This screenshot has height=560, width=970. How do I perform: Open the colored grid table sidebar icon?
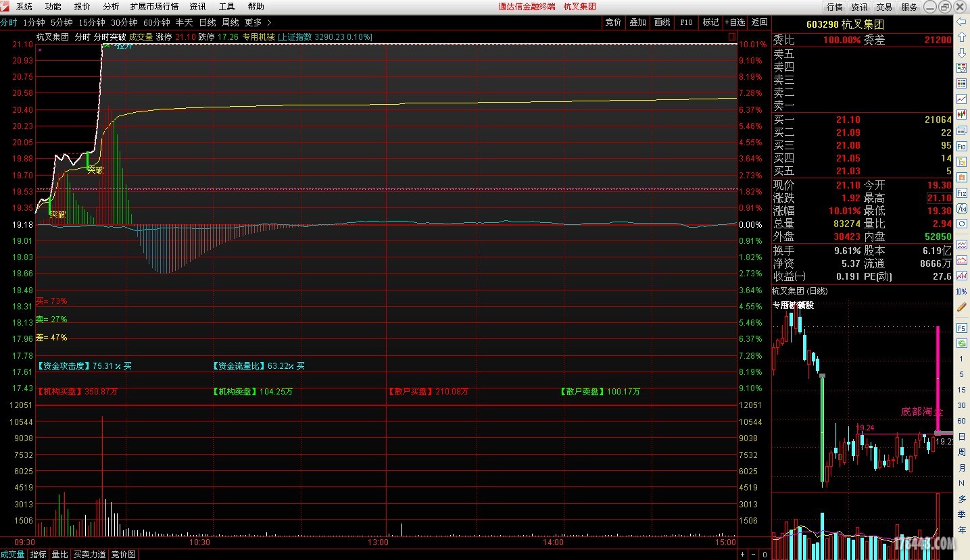(961, 83)
